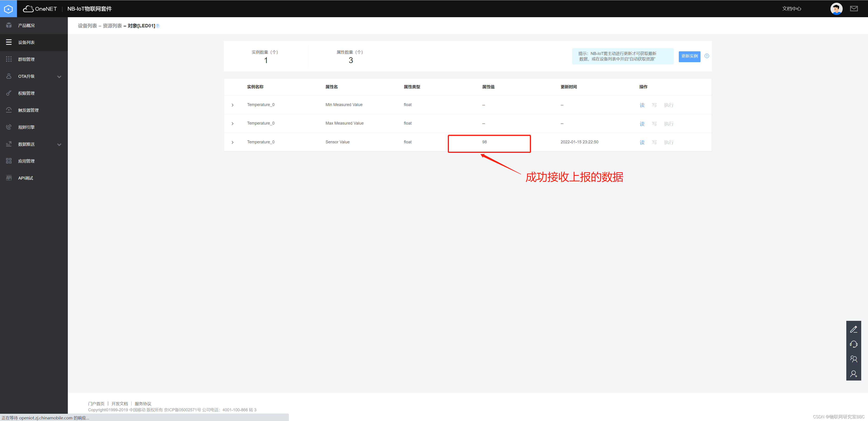Select the 群组管理 grid icon
This screenshot has height=421, width=868.
point(9,59)
